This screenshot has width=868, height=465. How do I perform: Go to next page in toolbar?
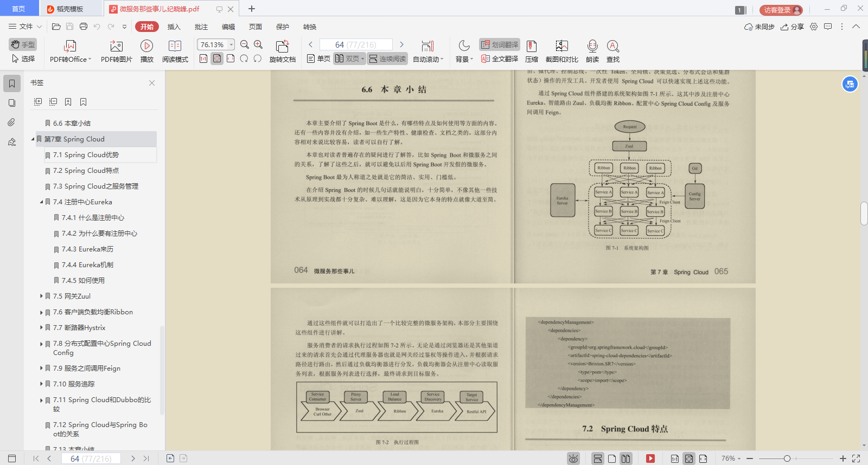coord(401,44)
